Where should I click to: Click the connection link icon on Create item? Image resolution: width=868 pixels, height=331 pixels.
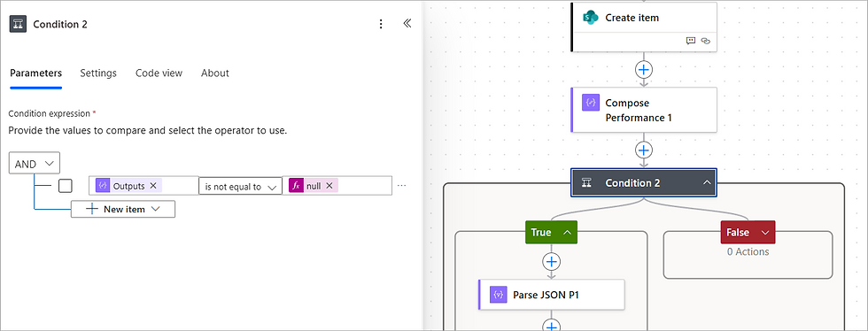705,41
